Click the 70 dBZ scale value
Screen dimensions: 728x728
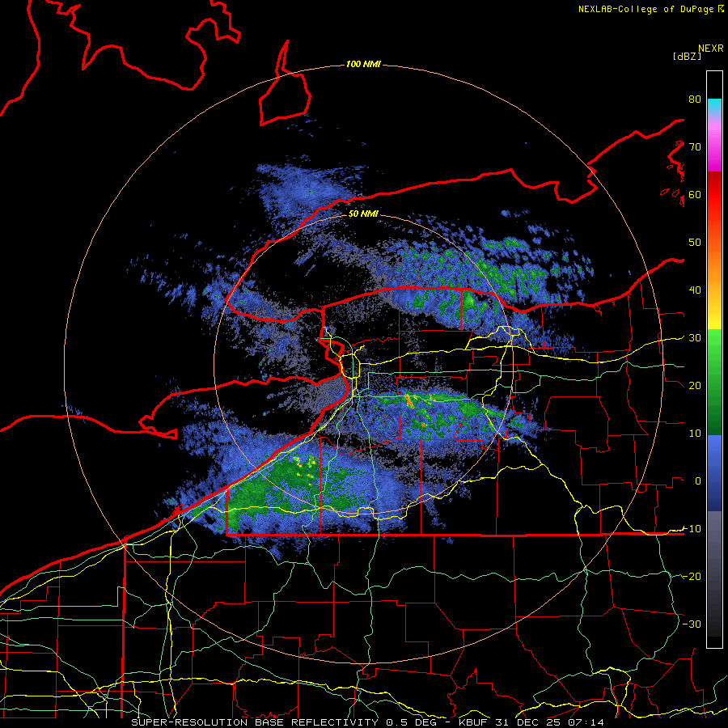pos(695,146)
